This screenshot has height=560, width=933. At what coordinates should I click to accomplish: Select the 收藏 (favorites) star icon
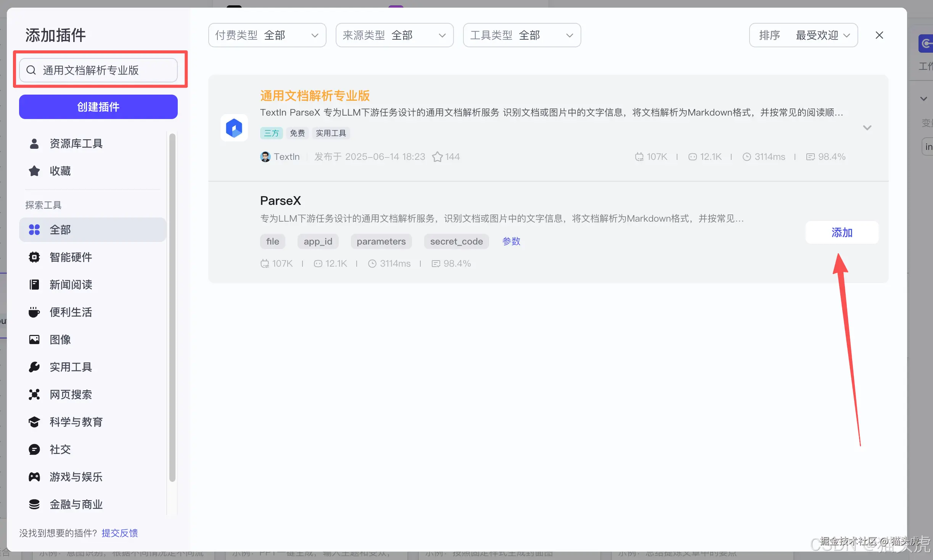34,171
